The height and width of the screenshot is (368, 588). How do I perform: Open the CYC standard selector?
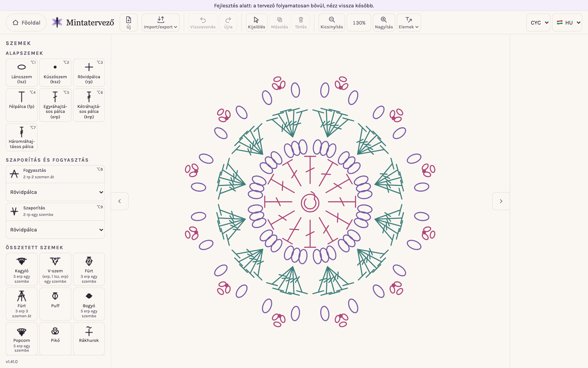coord(538,23)
